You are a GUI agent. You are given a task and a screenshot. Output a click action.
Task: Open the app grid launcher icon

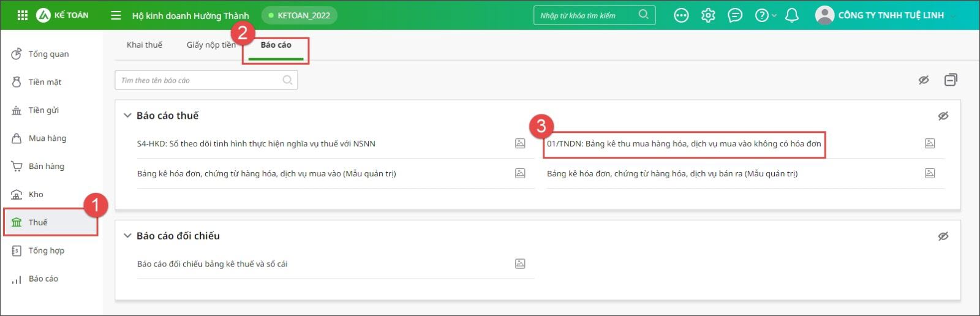click(x=22, y=15)
